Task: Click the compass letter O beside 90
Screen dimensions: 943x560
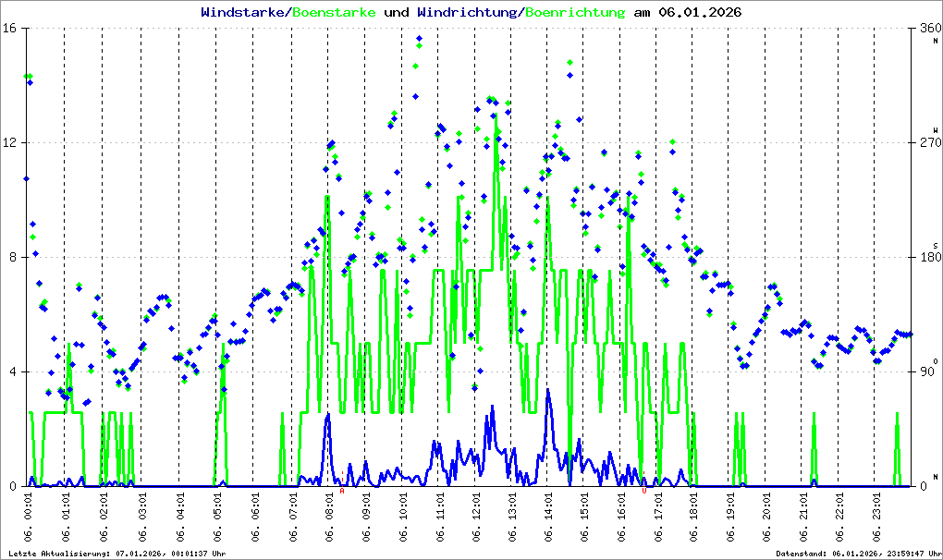Action: pos(936,361)
